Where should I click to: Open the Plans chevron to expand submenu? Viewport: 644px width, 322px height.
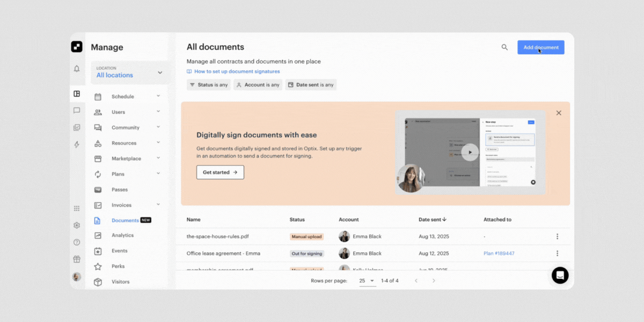pos(158,173)
